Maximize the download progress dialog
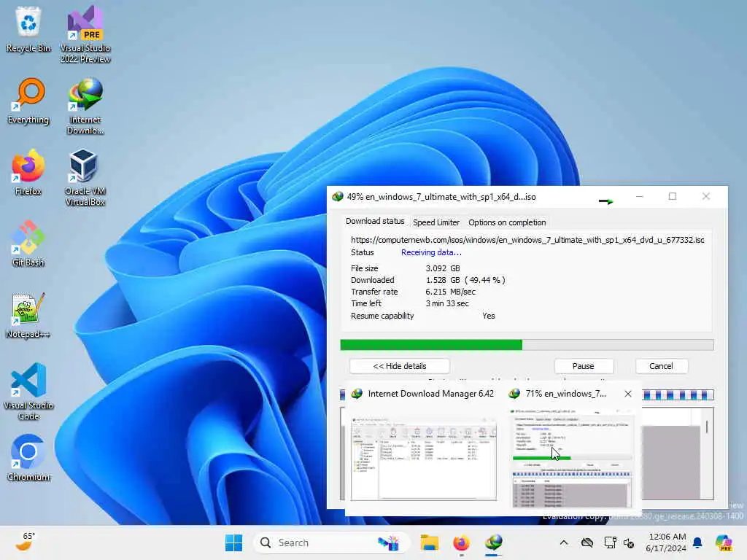 (x=672, y=196)
